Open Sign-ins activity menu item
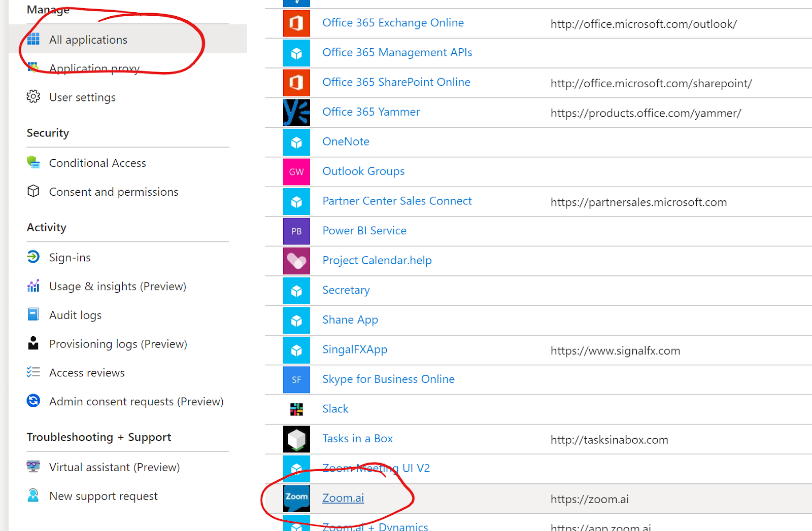This screenshot has height=531, width=812. (x=70, y=257)
